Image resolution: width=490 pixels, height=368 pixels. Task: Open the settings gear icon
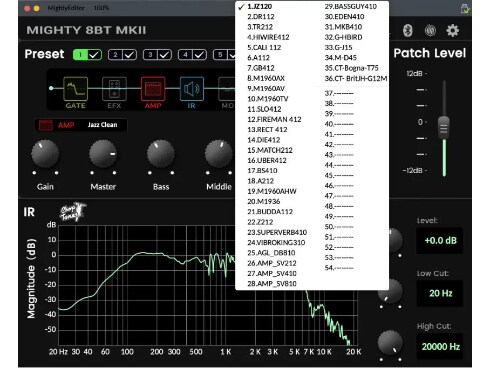coord(452,30)
